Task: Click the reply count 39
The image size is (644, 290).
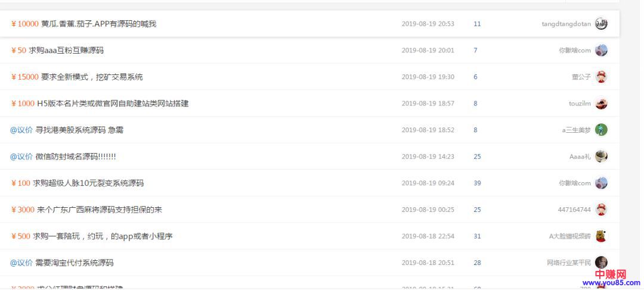Action: pos(477,183)
